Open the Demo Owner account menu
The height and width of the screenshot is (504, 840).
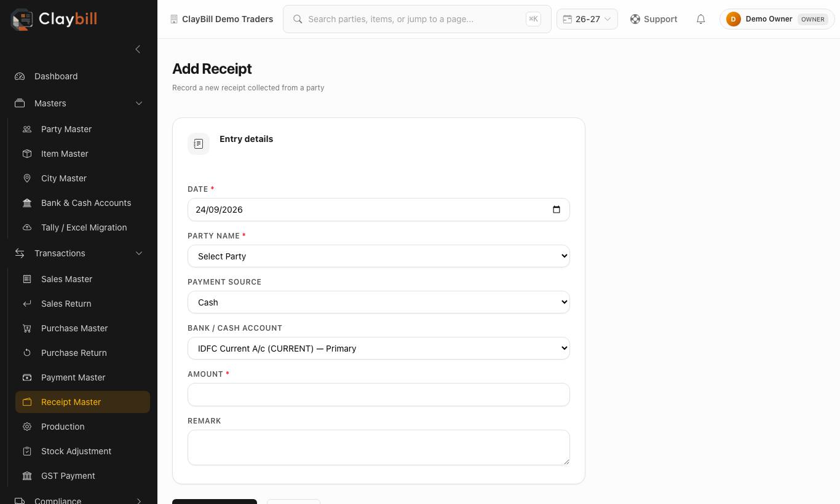[x=777, y=19]
